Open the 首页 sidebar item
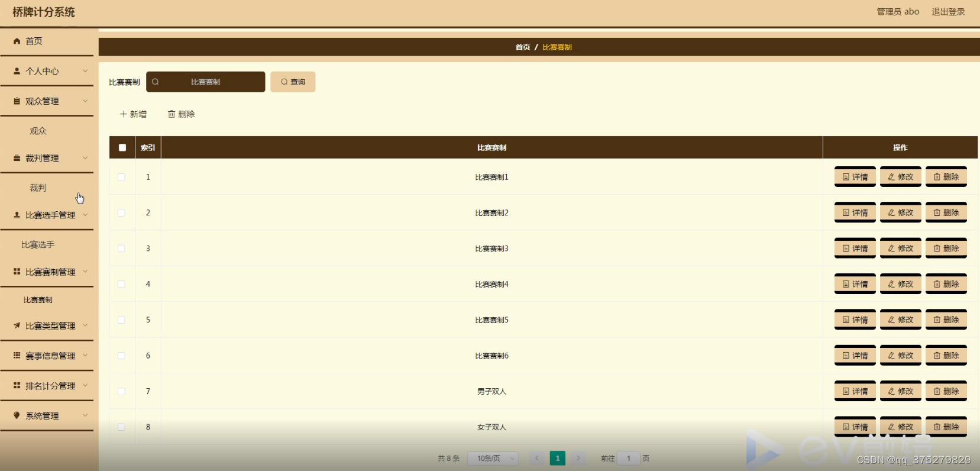The image size is (980, 471). (x=47, y=41)
